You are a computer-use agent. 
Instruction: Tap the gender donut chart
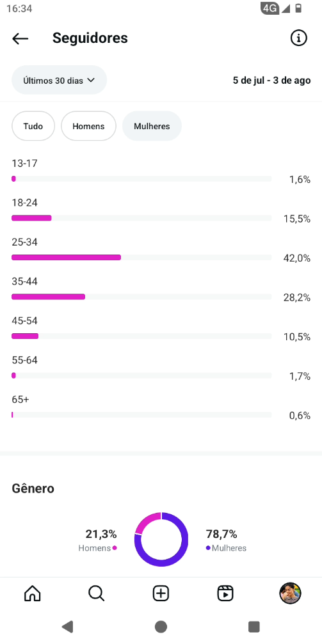point(161,539)
